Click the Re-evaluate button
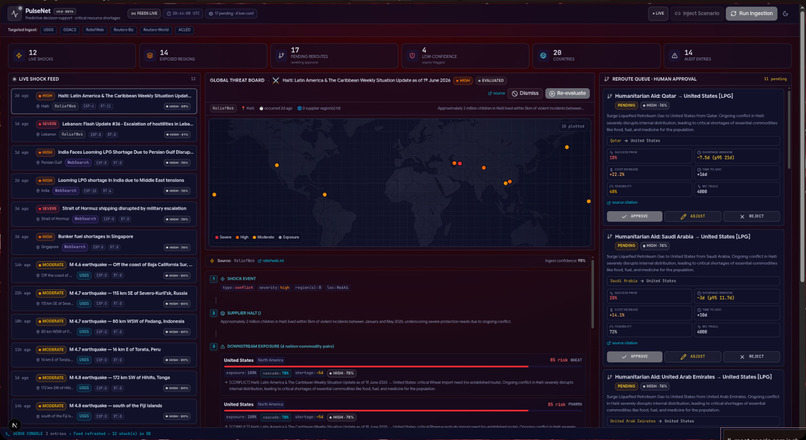This screenshot has width=806, height=440. [567, 94]
